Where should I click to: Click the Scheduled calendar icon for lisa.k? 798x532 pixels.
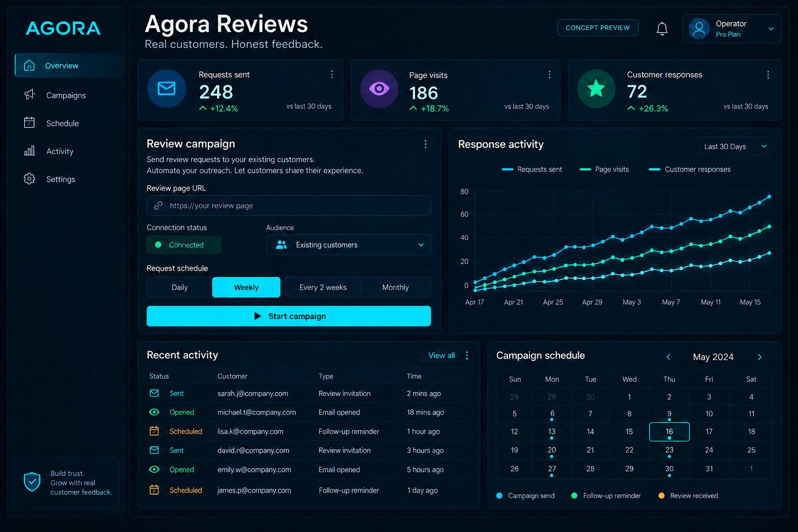pos(154,431)
